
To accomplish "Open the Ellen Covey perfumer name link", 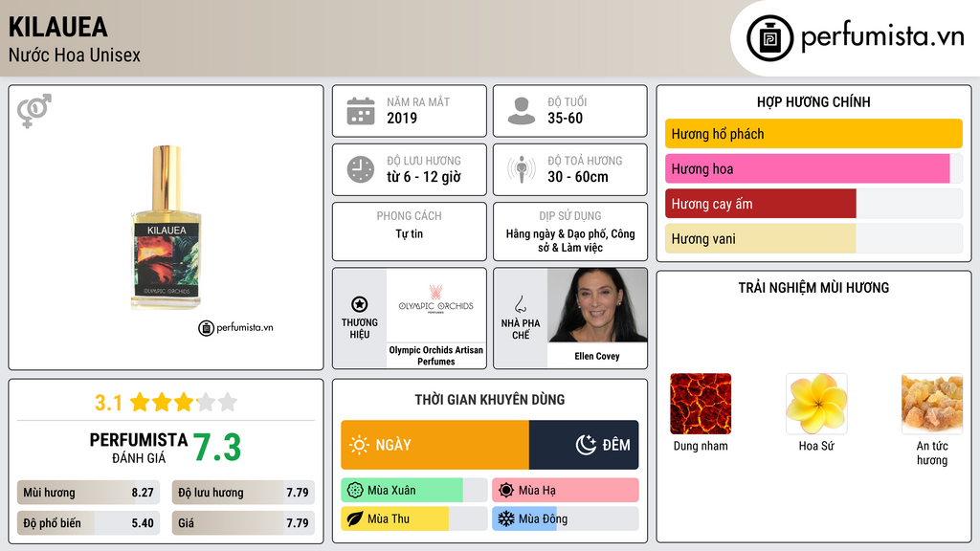I will (x=597, y=356).
